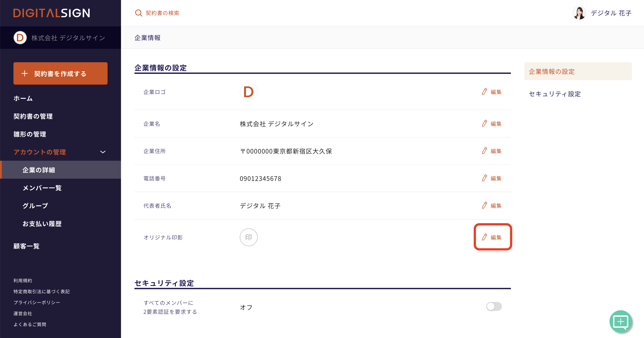The height and width of the screenshot is (338, 644).
Task: Click pencil icon in 企業名 row
Action: 484,123
